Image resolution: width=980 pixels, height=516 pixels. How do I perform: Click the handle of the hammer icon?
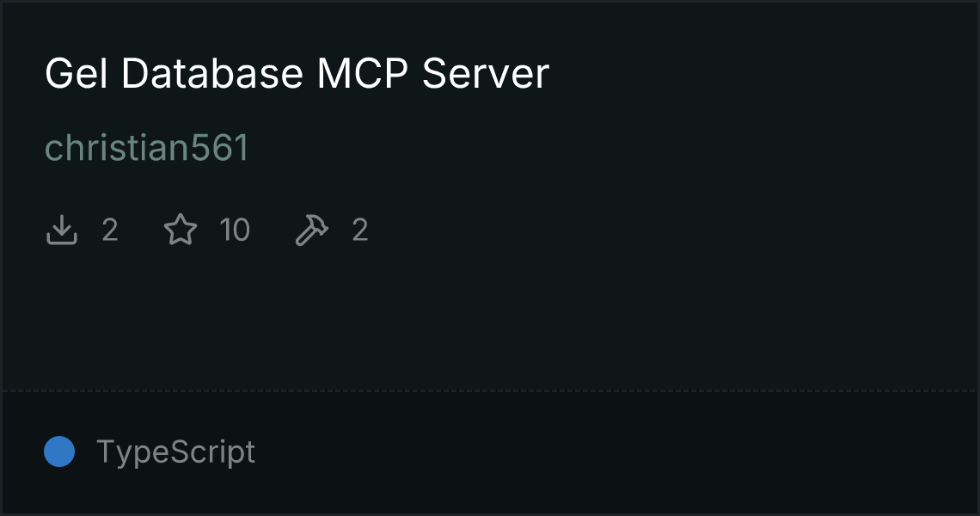(x=304, y=237)
